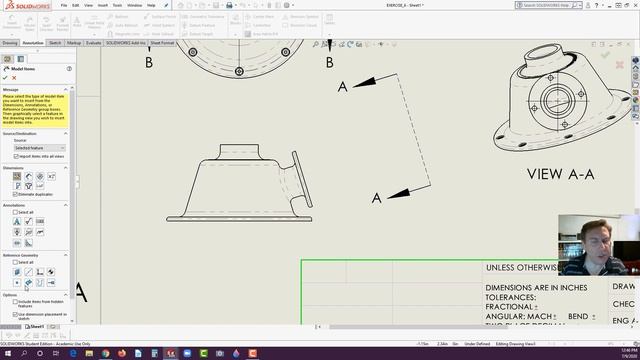The width and height of the screenshot is (640, 360).
Task: Click the Print icon in the top toolbar
Action: tap(229, 5)
